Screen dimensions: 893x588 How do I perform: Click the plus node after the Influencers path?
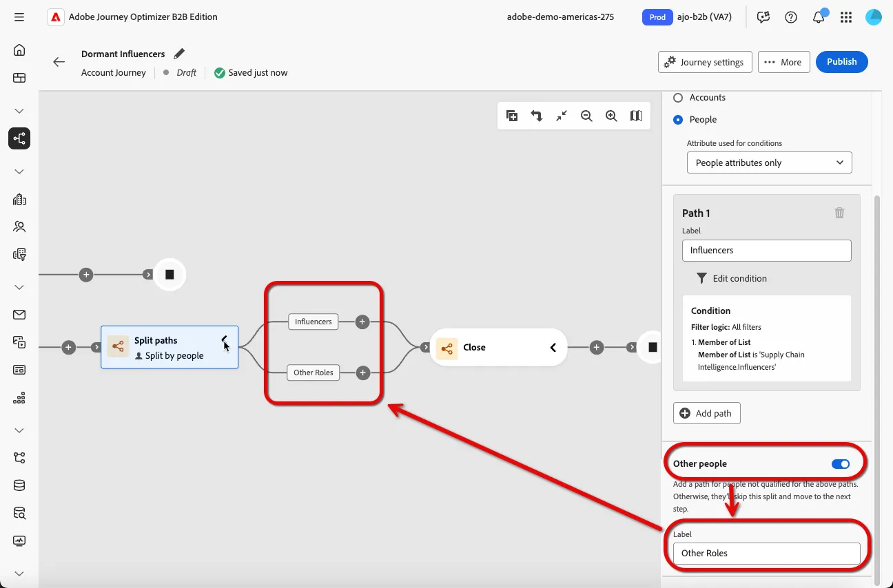click(x=363, y=322)
